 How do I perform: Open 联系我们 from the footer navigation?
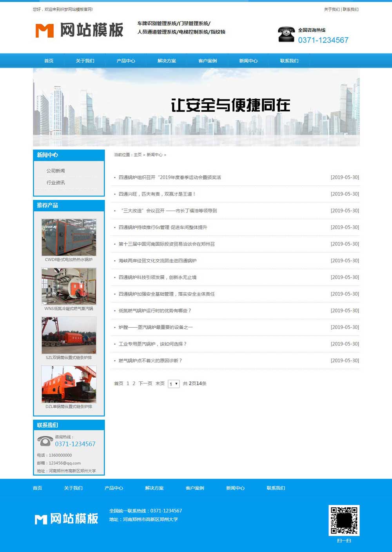click(x=276, y=488)
